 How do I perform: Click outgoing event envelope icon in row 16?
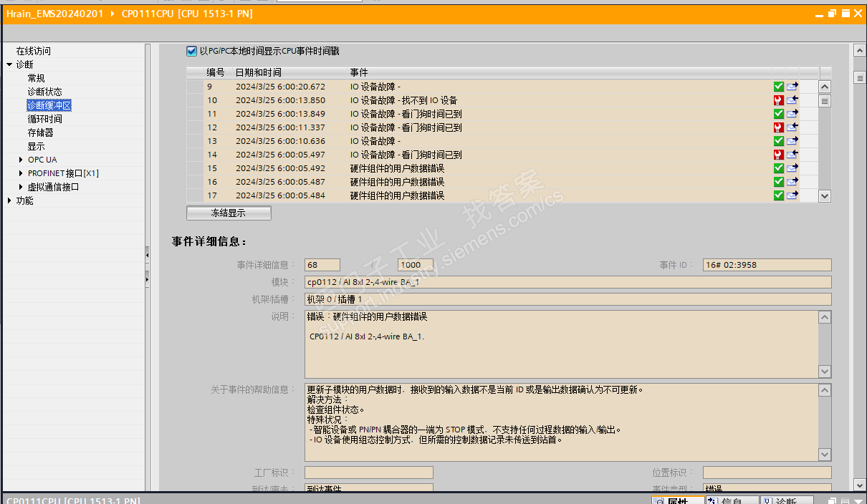pos(792,182)
